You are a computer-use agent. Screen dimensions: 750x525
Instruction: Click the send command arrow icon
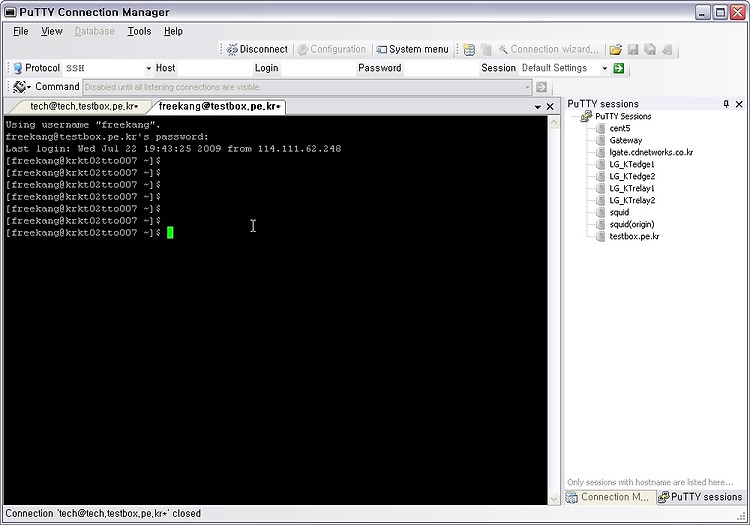[x=541, y=87]
